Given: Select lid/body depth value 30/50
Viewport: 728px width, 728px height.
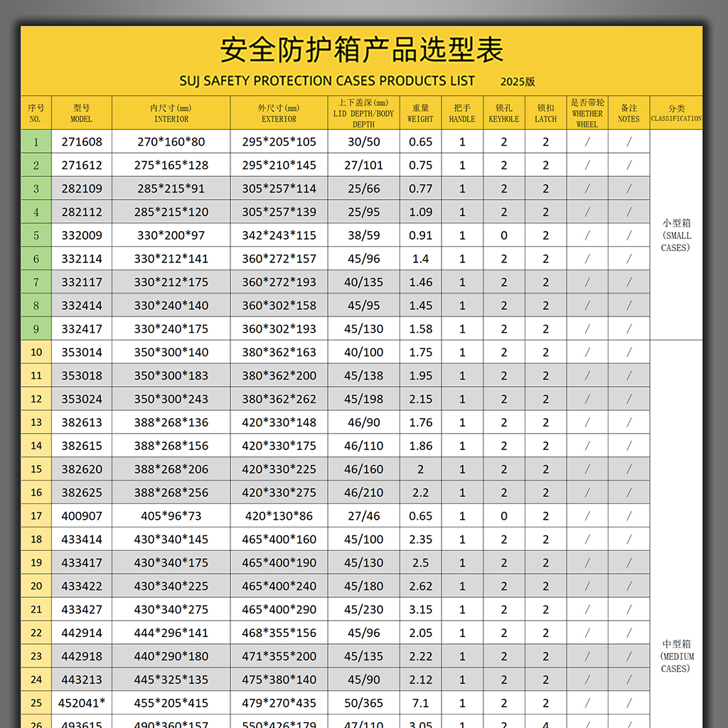Looking at the screenshot, I should point(363,142).
